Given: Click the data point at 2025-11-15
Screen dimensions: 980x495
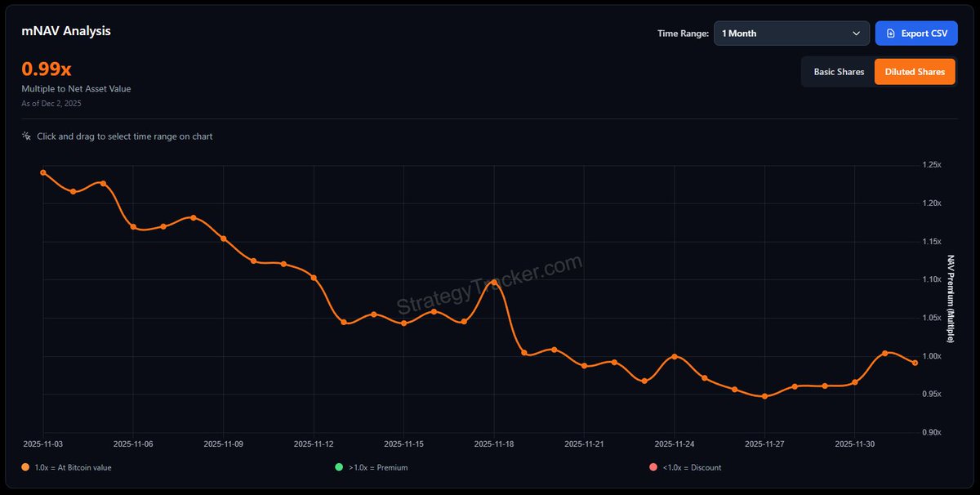Looking at the screenshot, I should (x=403, y=323).
